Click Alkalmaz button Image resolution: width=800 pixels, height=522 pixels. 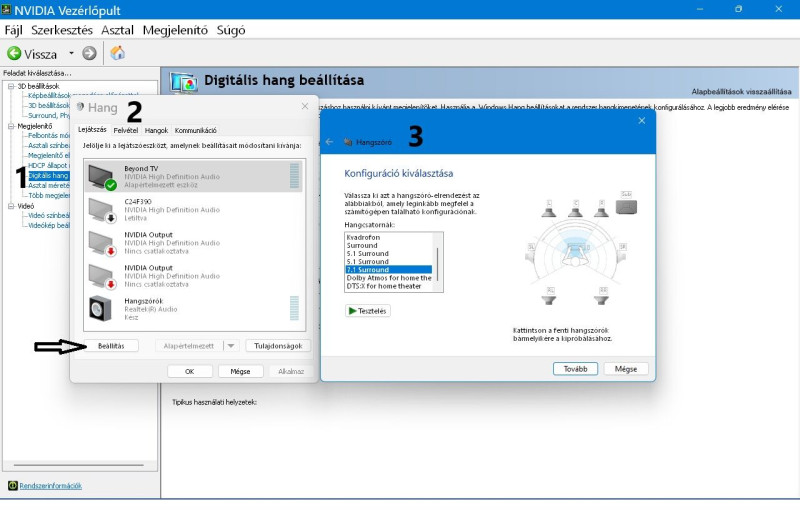click(291, 371)
